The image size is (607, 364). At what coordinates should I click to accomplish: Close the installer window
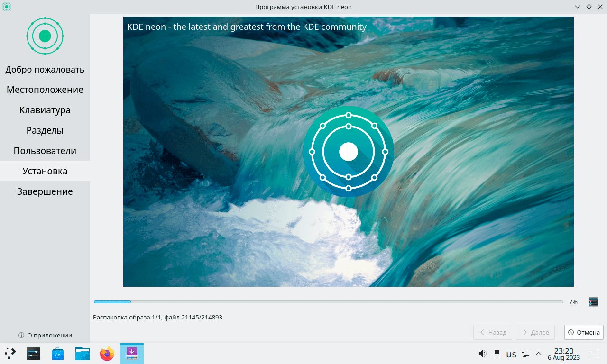[x=600, y=7]
